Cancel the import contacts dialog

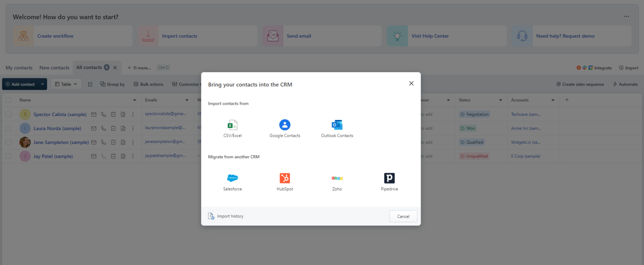(403, 216)
